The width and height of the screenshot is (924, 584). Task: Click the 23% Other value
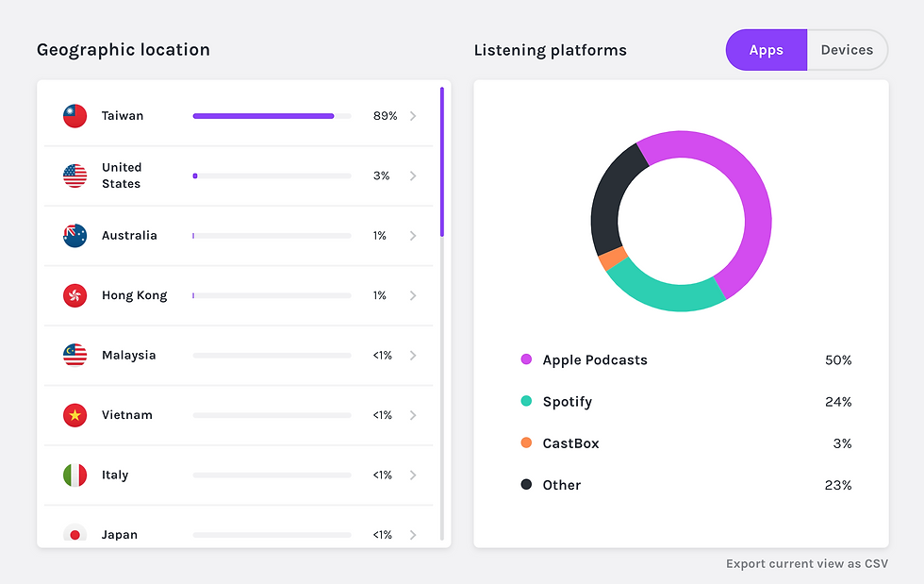(x=838, y=485)
